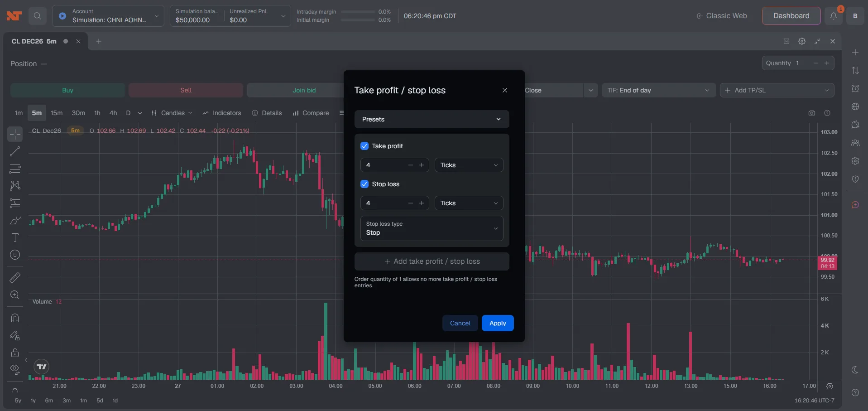Open the Stop loss Ticks unit dropdown
The width and height of the screenshot is (868, 411).
(x=469, y=203)
